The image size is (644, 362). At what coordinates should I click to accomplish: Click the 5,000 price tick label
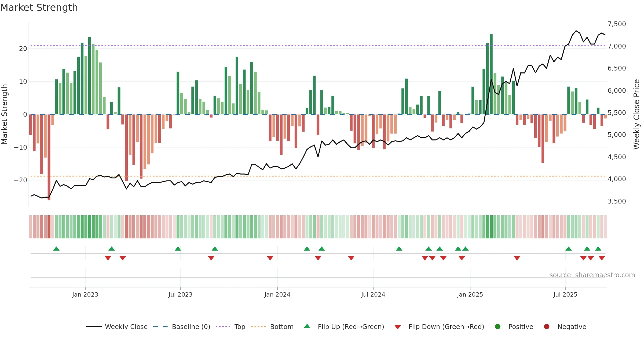pyautogui.click(x=617, y=135)
